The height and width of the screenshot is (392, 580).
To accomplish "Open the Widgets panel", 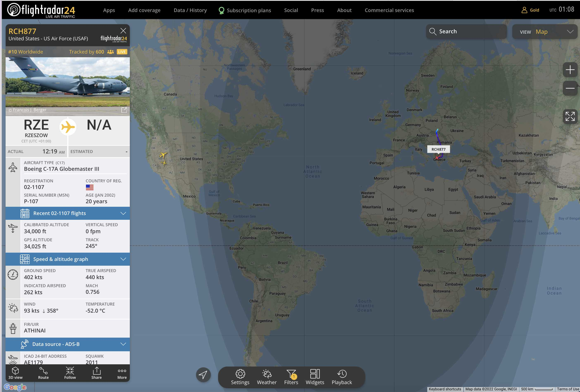I will (315, 377).
